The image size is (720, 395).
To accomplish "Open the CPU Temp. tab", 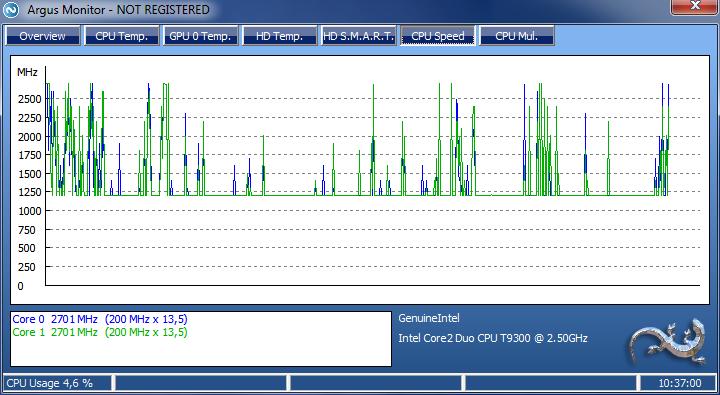I will coord(122,36).
